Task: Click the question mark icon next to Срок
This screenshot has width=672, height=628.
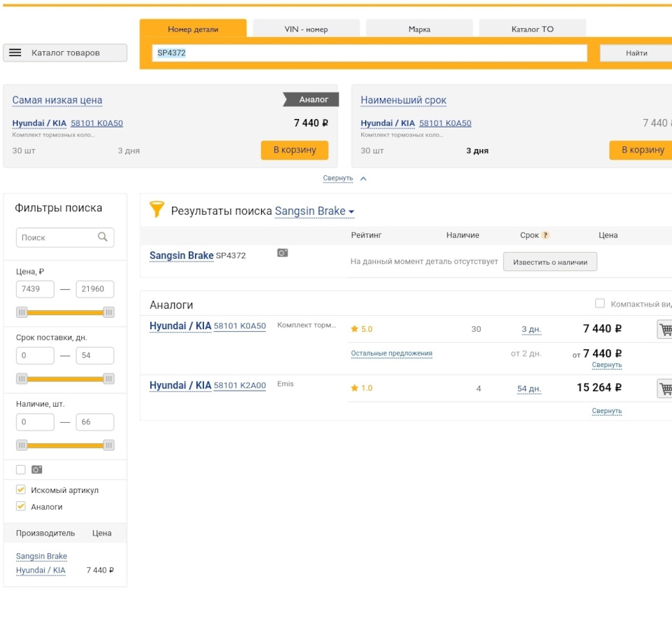Action: click(545, 235)
